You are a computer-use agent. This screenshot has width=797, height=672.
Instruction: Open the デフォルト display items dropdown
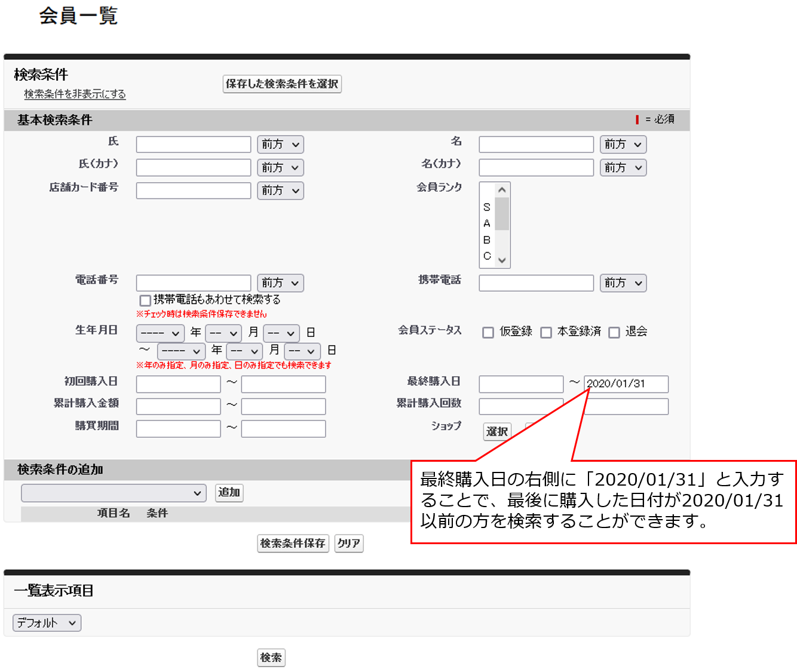(x=47, y=623)
